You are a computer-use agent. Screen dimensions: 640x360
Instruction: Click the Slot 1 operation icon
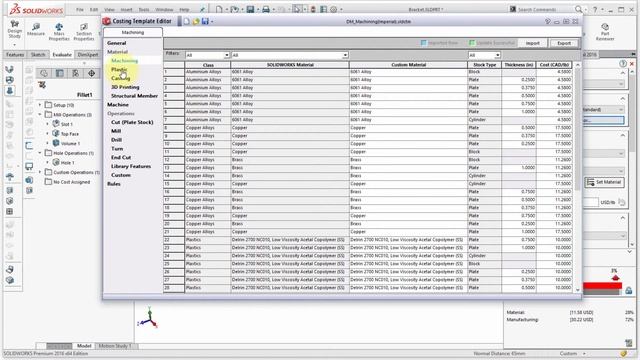[x=56, y=124]
